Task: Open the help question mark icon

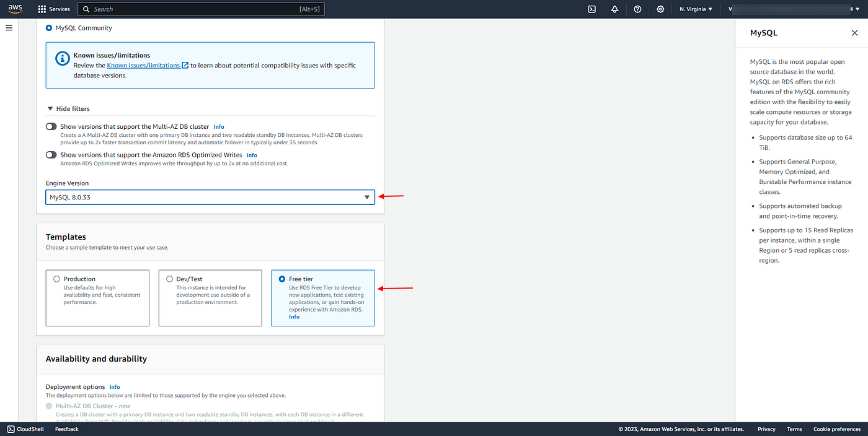Action: pyautogui.click(x=637, y=9)
